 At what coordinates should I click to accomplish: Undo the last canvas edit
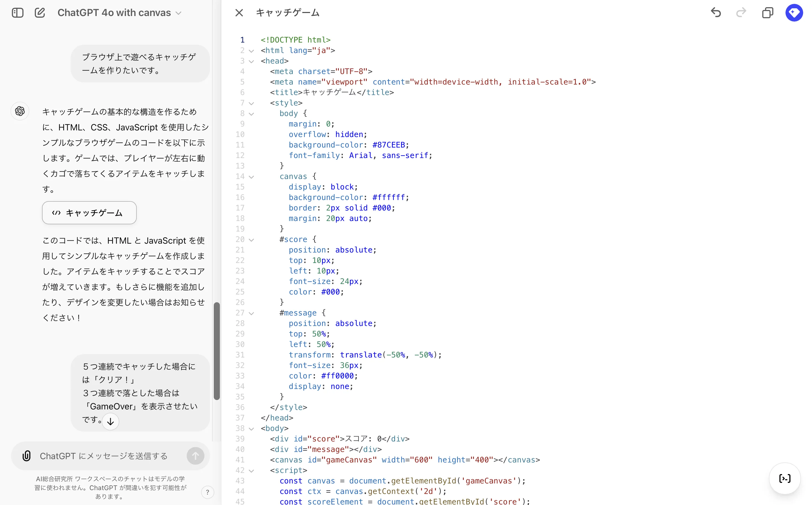click(716, 13)
